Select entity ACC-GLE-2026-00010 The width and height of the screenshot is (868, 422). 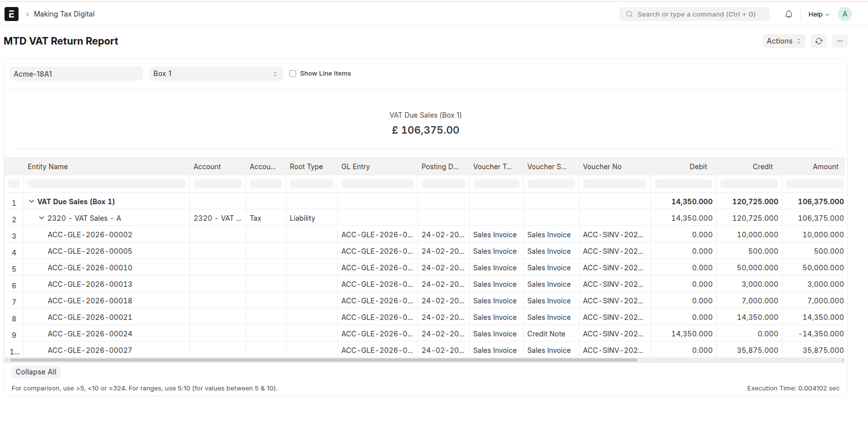90,267
